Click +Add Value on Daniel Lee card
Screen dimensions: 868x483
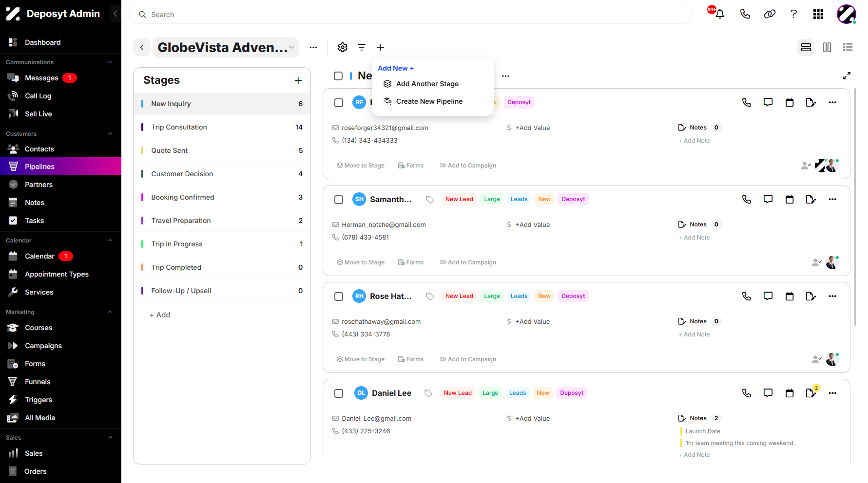tap(533, 418)
